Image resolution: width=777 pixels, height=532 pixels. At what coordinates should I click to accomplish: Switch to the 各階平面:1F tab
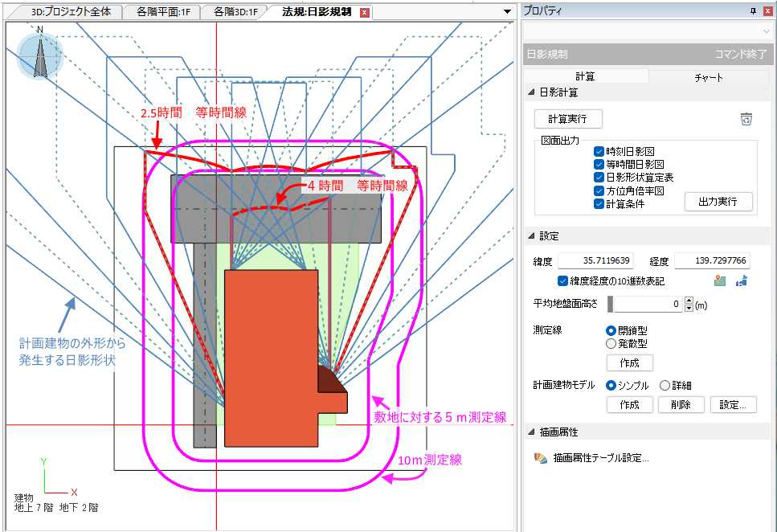(163, 12)
